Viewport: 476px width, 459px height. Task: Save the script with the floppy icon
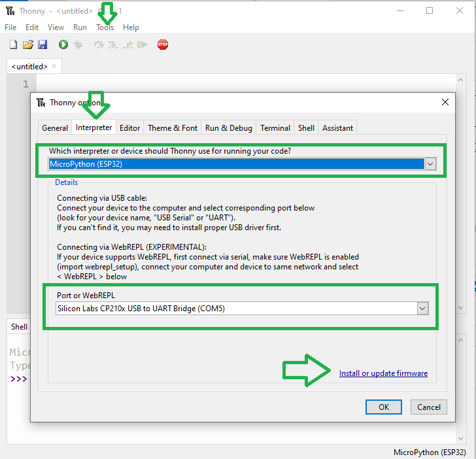pyautogui.click(x=42, y=44)
